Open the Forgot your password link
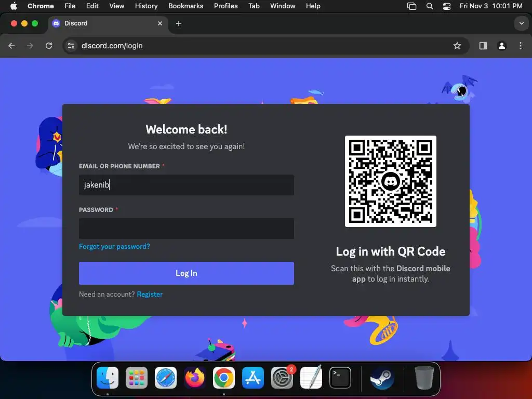This screenshot has height=399, width=532. pyautogui.click(x=114, y=247)
